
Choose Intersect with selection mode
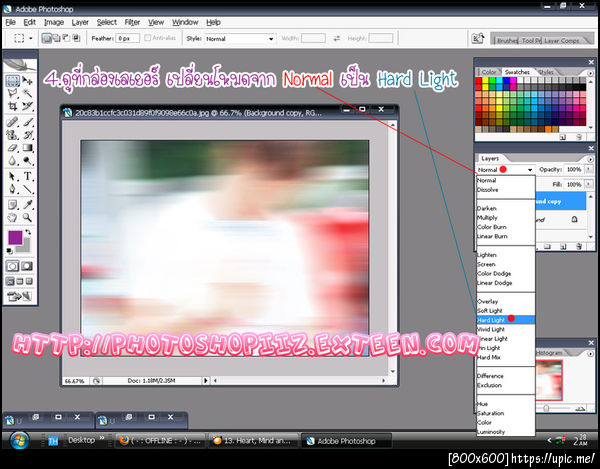point(76,38)
